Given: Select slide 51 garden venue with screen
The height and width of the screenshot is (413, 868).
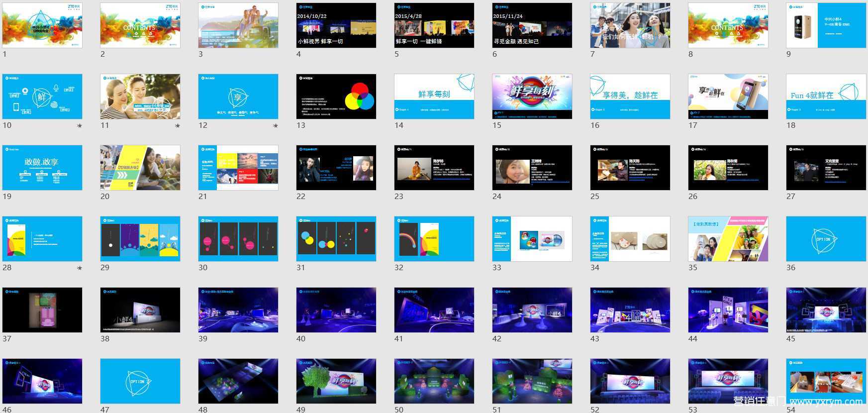Looking at the screenshot, I should point(532,381).
